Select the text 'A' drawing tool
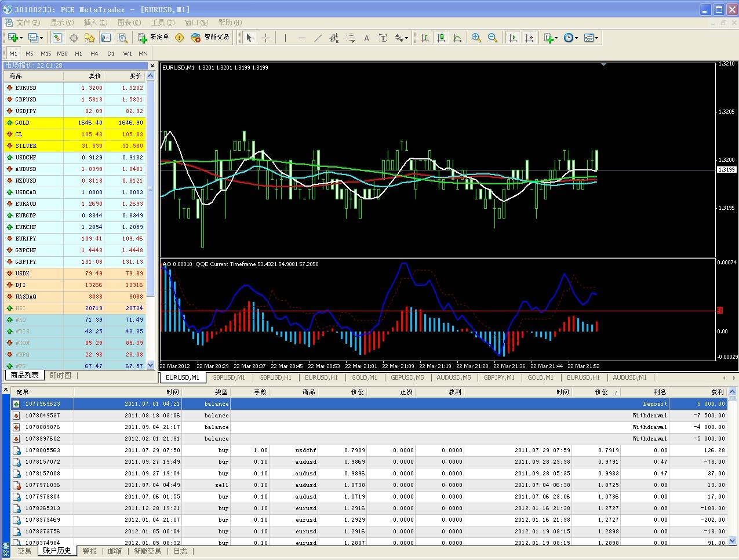The image size is (739, 560). pyautogui.click(x=366, y=38)
